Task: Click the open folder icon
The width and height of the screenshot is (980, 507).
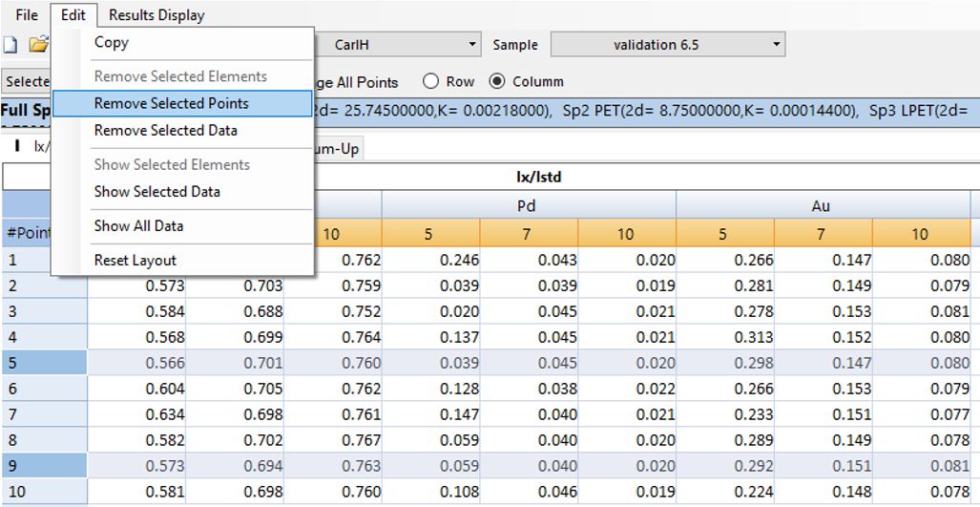Action: tap(37, 45)
